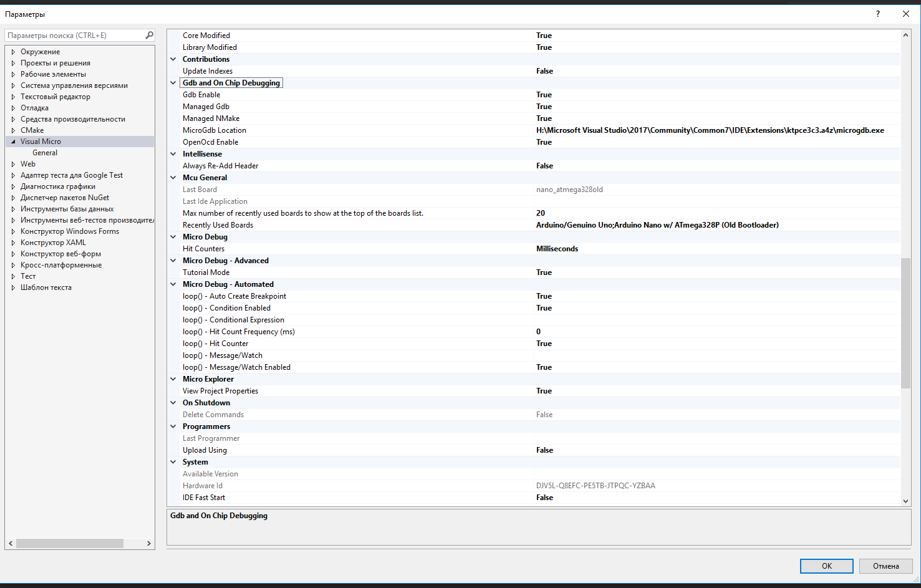Select Средства производительности item
The width and height of the screenshot is (921, 588).
point(73,119)
